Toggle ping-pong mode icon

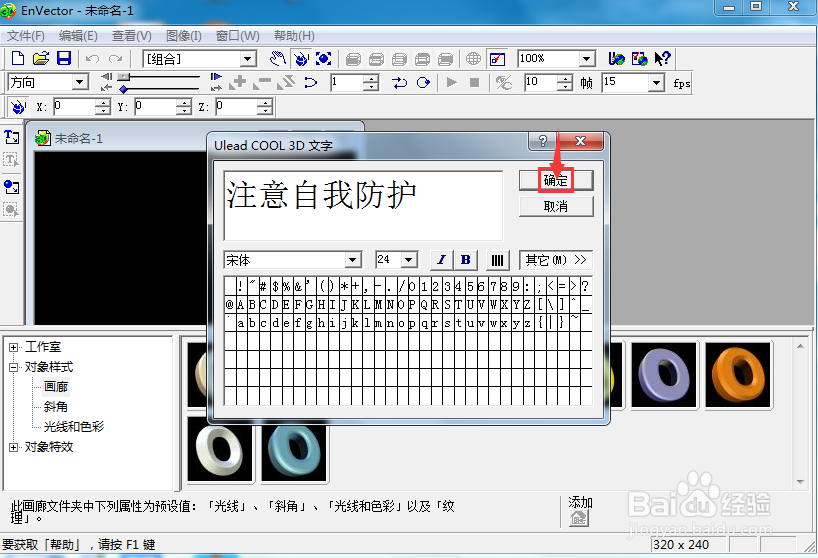point(399,82)
